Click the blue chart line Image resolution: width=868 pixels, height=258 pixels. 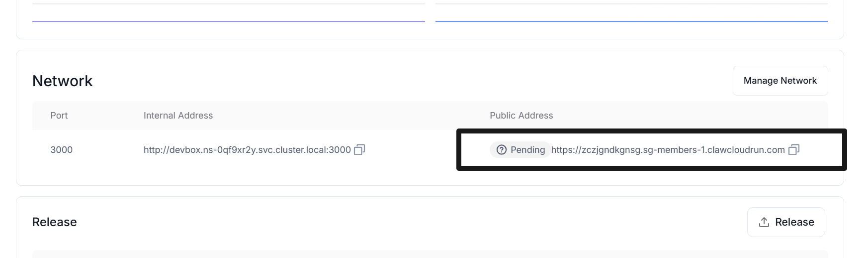tap(631, 21)
